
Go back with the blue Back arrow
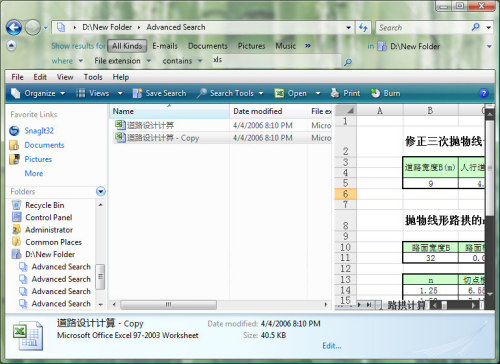point(14,28)
